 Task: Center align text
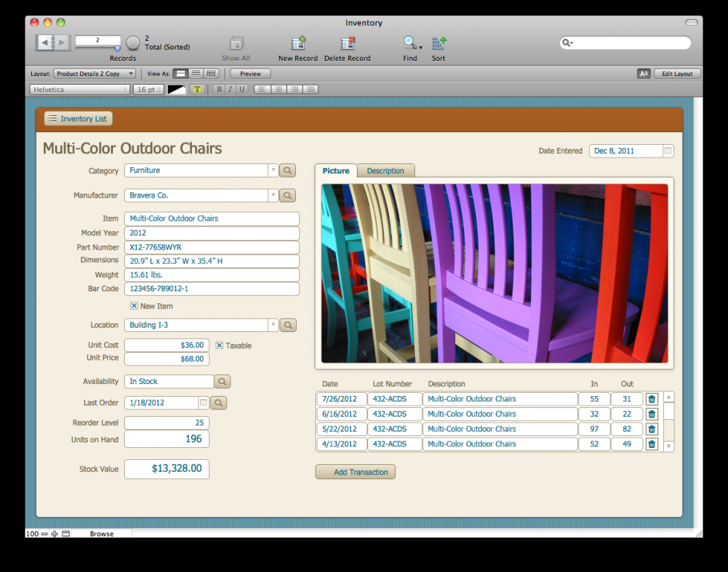click(278, 90)
